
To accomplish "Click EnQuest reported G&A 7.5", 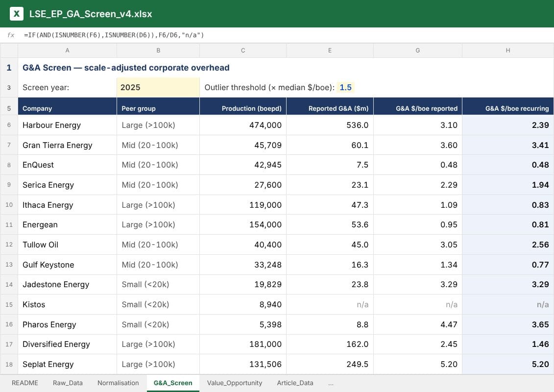I will 330,165.
